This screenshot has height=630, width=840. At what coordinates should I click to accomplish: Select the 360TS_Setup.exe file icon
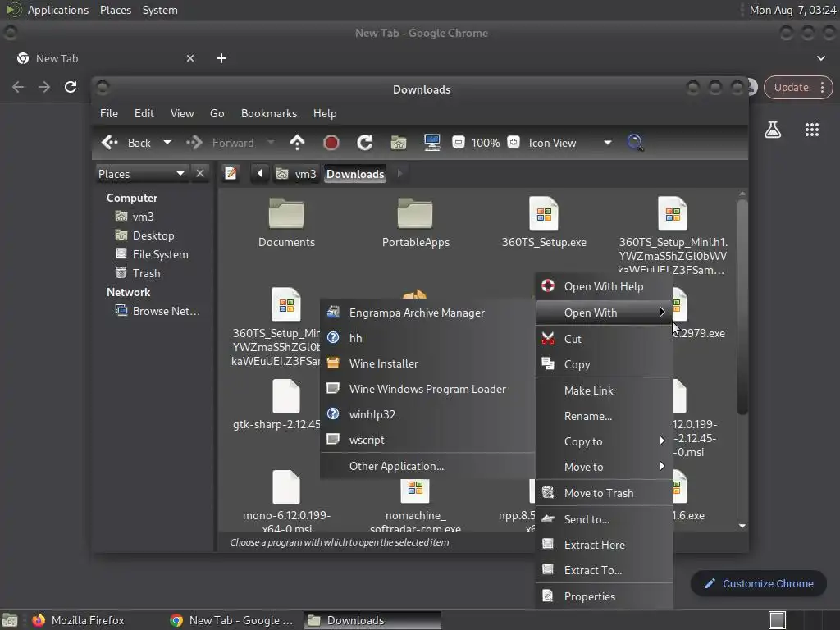point(544,213)
